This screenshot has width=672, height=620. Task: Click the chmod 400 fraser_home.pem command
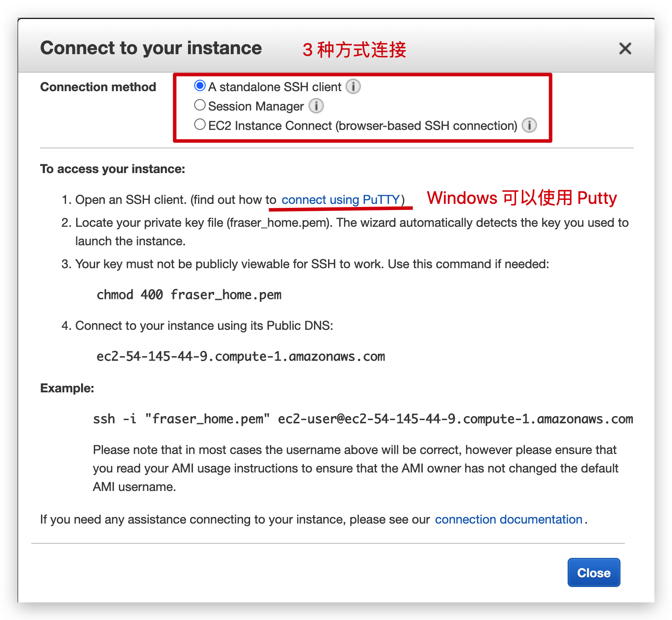189,295
